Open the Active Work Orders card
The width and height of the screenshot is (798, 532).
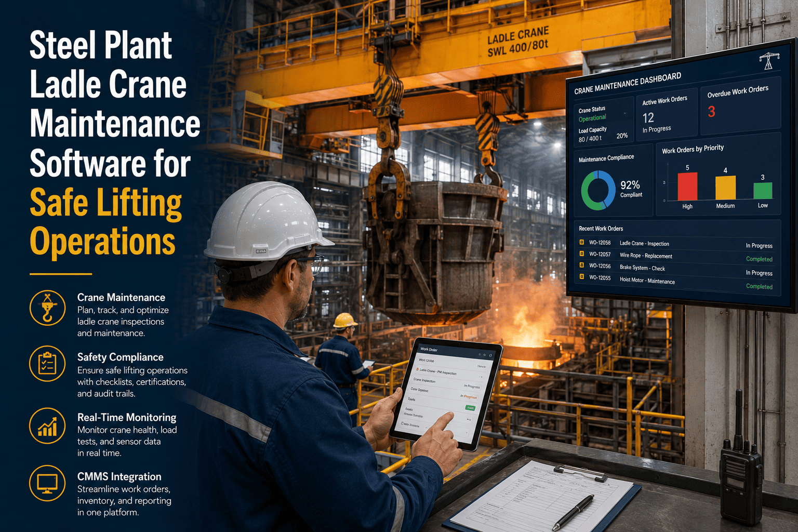pos(667,114)
